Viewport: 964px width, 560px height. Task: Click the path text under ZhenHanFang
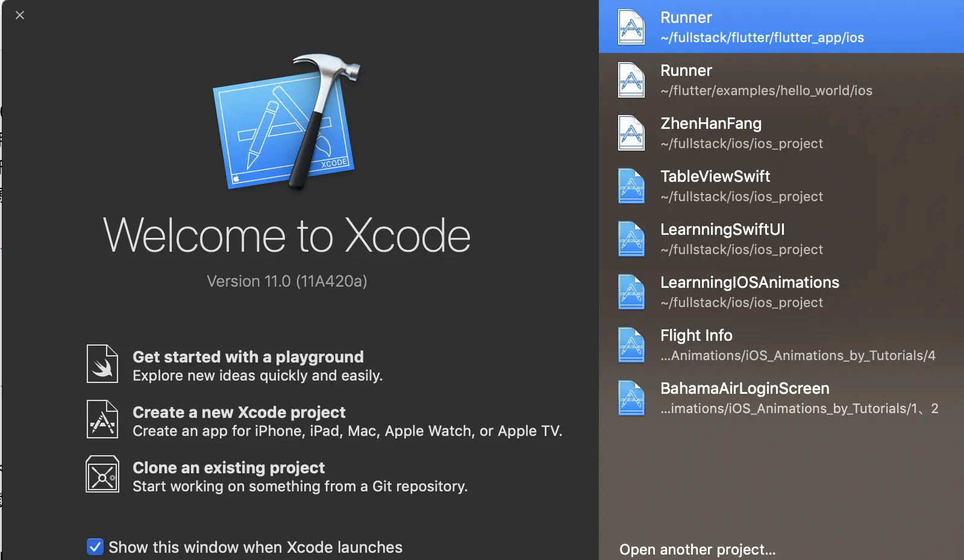tap(742, 143)
